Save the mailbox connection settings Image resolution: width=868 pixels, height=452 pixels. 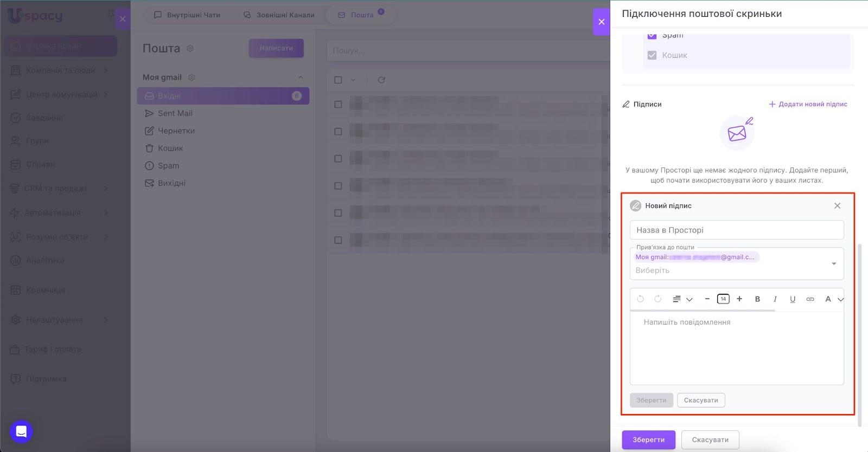click(x=648, y=440)
